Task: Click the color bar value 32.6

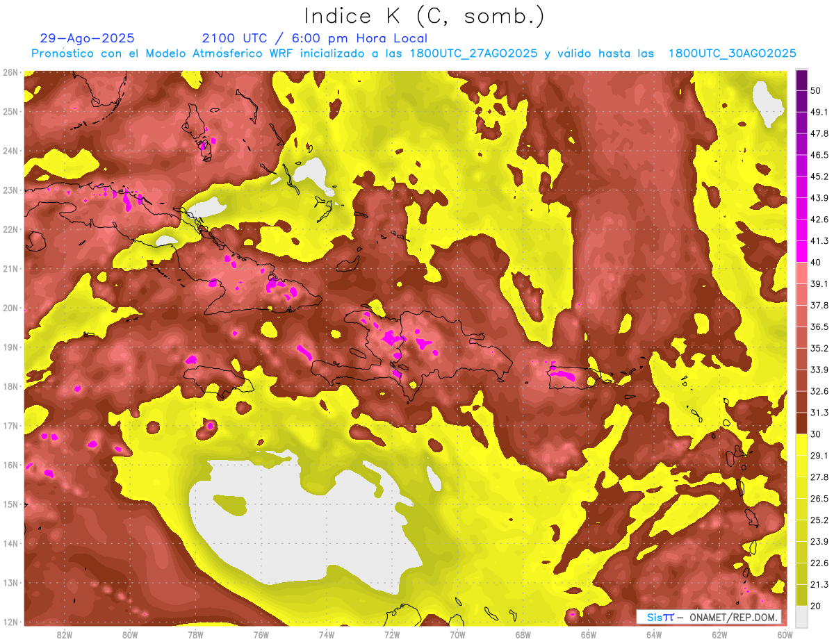Action: point(819,391)
